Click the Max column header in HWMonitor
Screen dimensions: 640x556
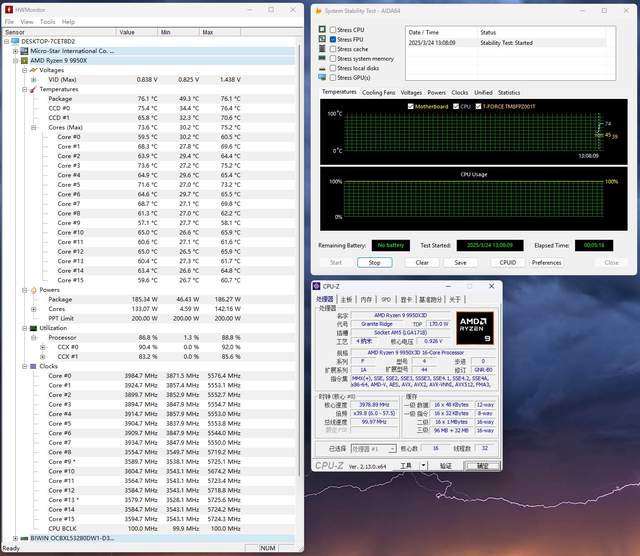[220, 32]
